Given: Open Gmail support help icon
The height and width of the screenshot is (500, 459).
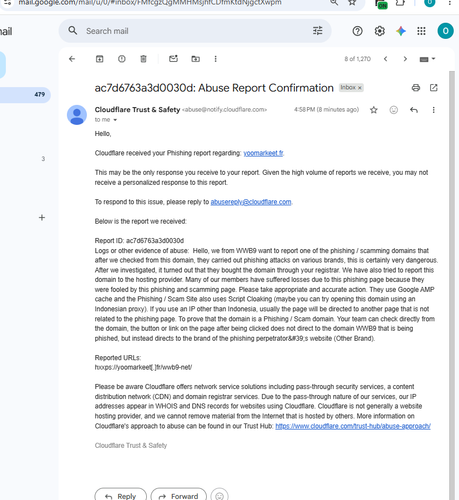Looking at the screenshot, I should 357,31.
